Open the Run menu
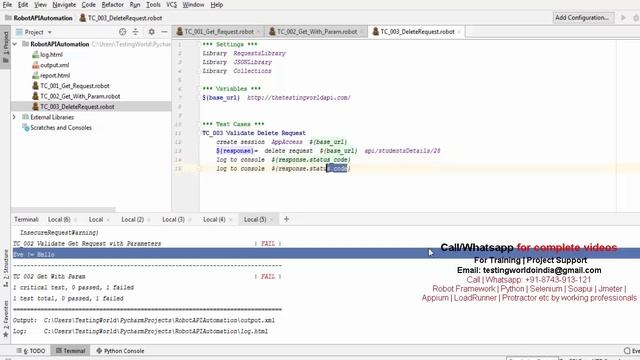 coord(135,5)
